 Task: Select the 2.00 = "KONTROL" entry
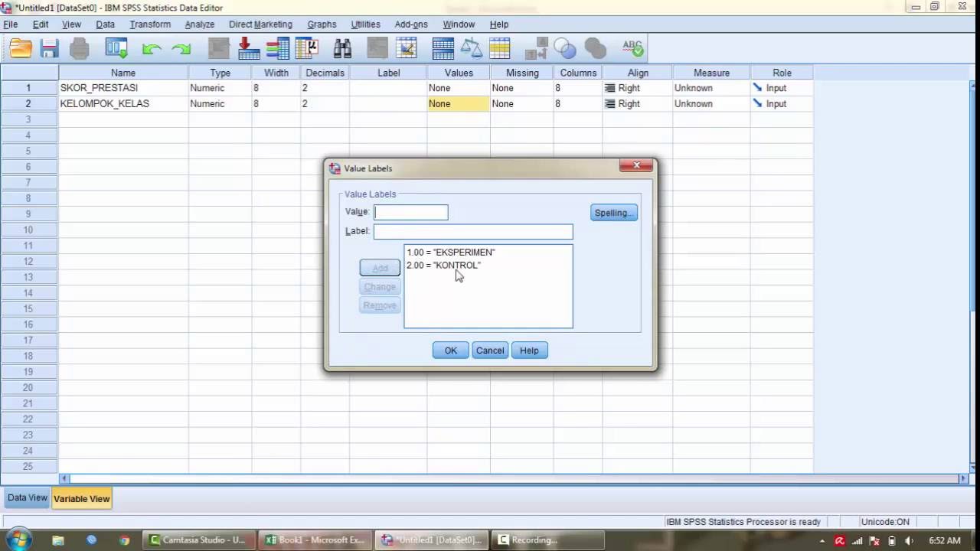(444, 265)
